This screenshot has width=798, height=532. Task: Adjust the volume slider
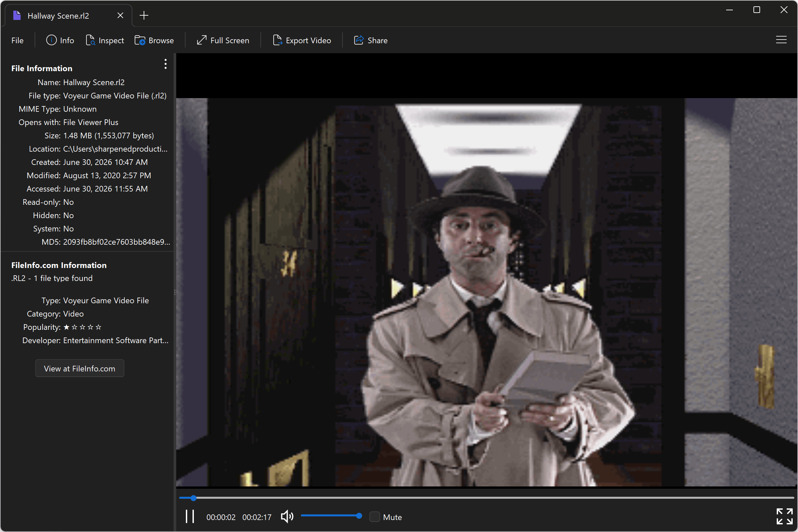(x=331, y=516)
